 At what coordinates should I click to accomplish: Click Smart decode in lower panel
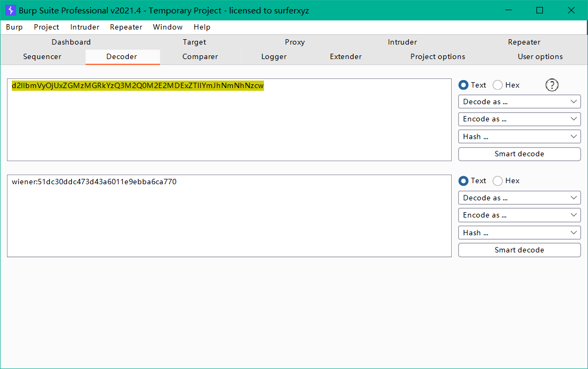(x=519, y=250)
